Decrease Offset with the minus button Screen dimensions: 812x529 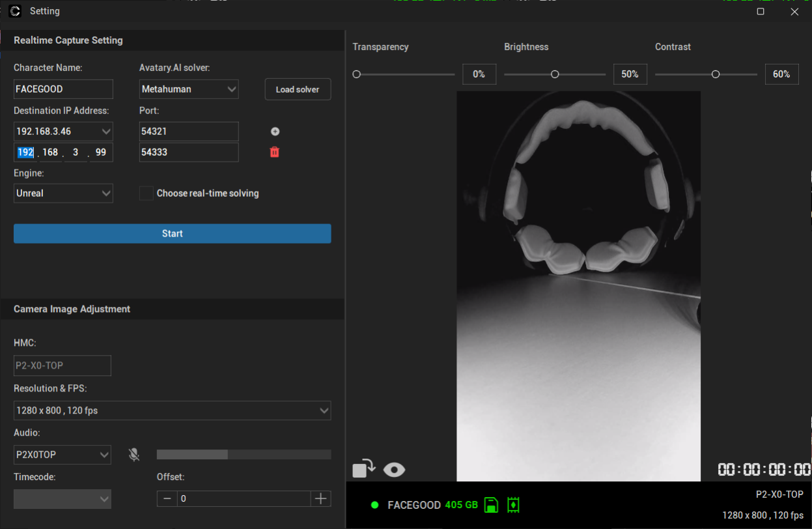(167, 498)
